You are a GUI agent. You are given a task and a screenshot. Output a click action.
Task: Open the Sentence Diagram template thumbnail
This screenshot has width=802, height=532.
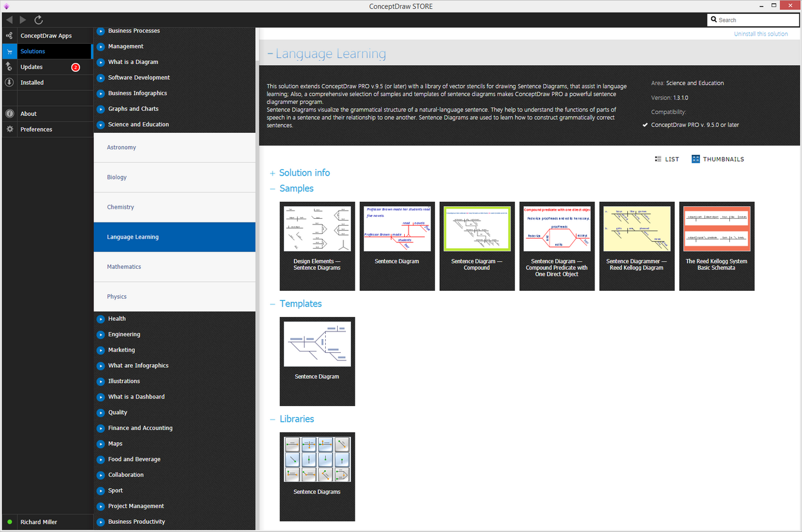tap(317, 362)
